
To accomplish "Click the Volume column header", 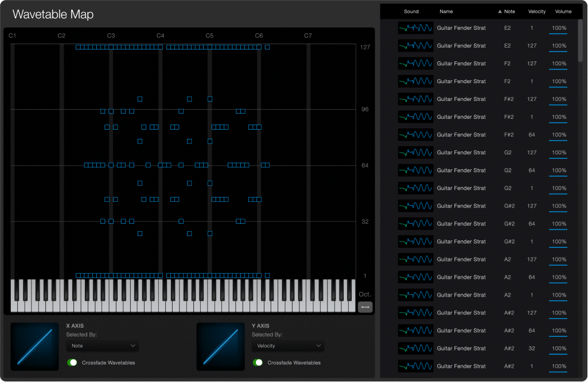I will (563, 11).
